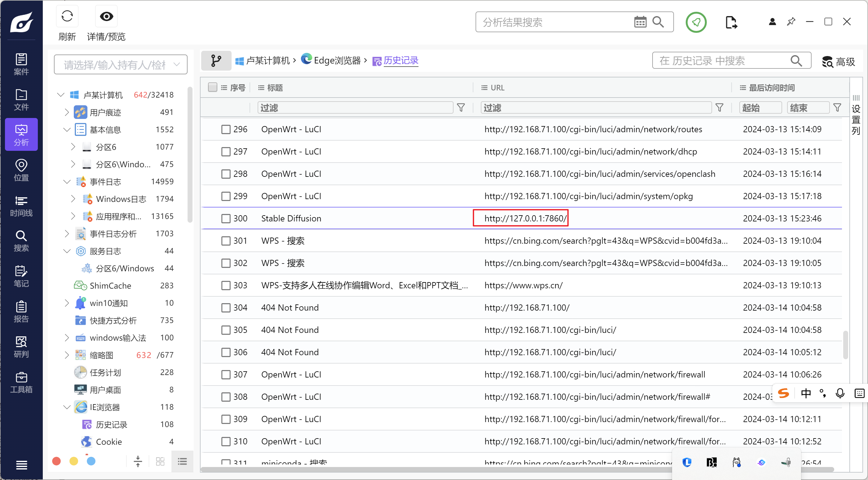Click the calendar icon in the analysis search box
The height and width of the screenshot is (480, 868).
(640, 22)
